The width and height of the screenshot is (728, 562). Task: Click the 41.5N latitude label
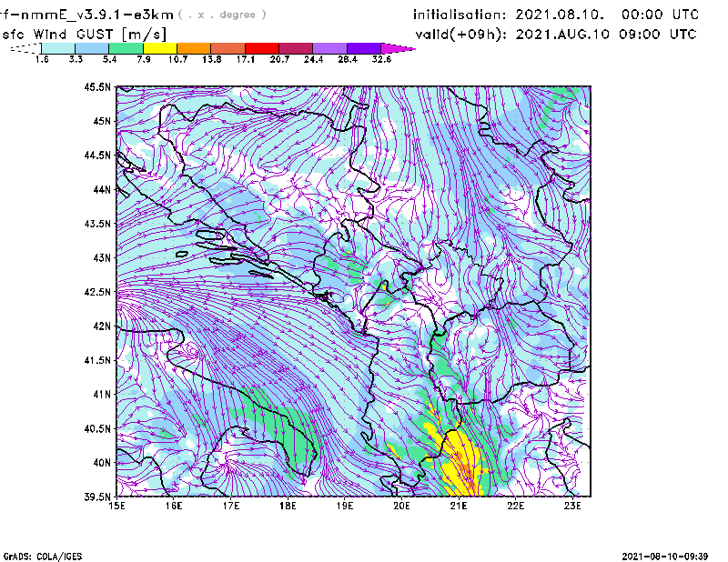(x=97, y=360)
